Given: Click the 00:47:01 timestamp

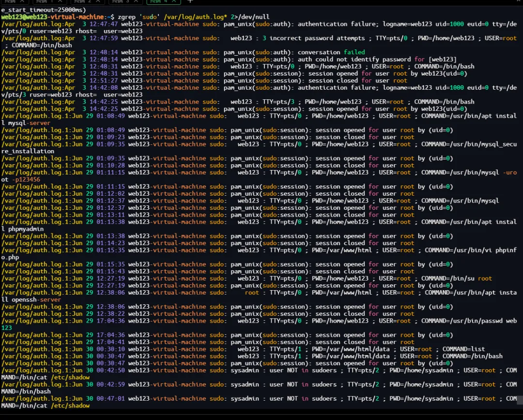Looking at the screenshot, I should (110, 398).
